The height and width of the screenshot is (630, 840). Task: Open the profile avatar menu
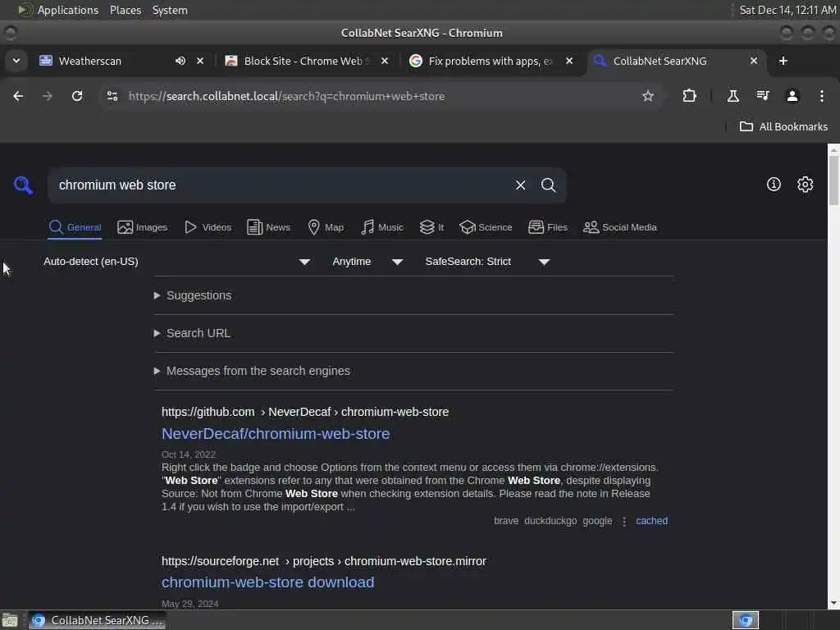coord(792,97)
